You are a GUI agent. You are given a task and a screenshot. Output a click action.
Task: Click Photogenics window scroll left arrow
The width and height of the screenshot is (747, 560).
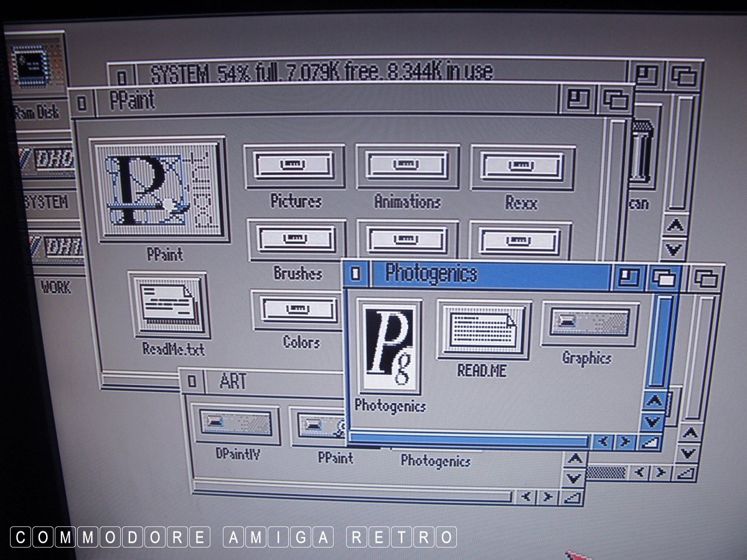click(603, 442)
